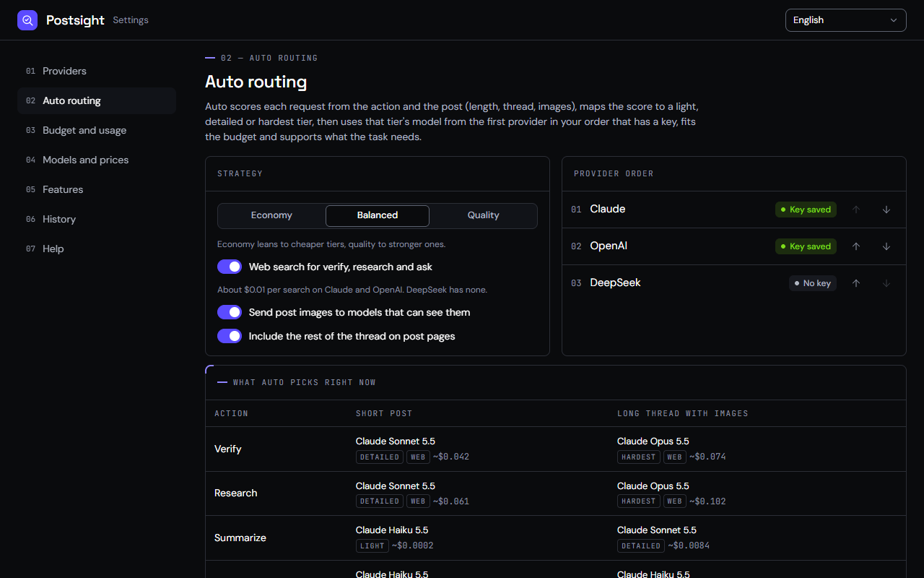Click the Key saved badge for OpenAI
This screenshot has width=924, height=578.
coord(806,246)
